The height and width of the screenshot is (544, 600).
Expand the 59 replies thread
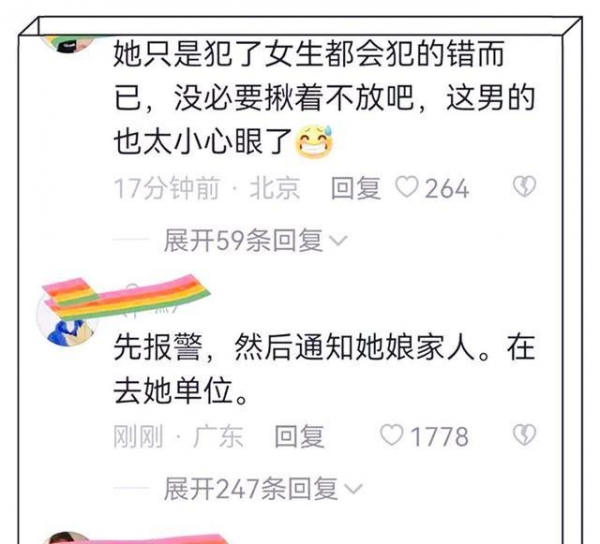256,241
